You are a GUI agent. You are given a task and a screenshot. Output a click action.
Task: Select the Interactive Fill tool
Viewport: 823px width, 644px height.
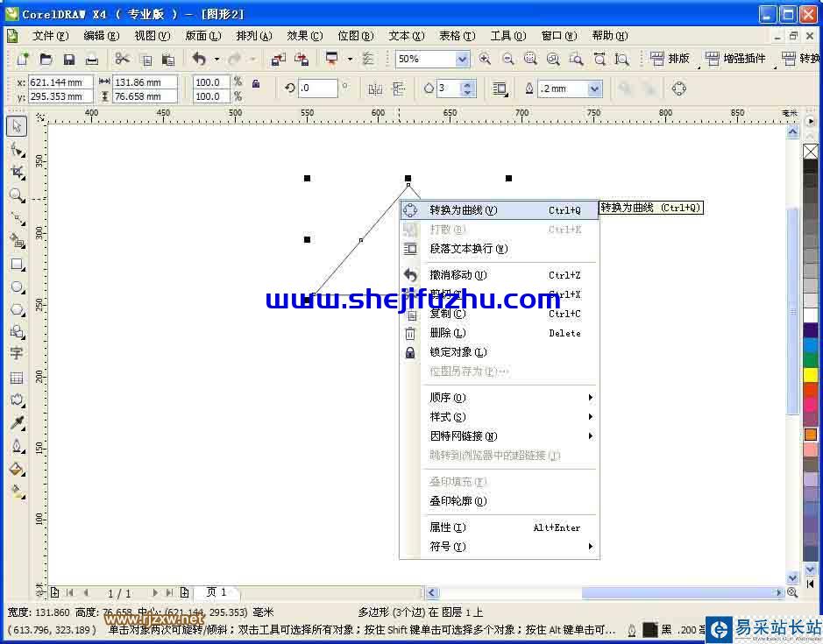point(17,492)
